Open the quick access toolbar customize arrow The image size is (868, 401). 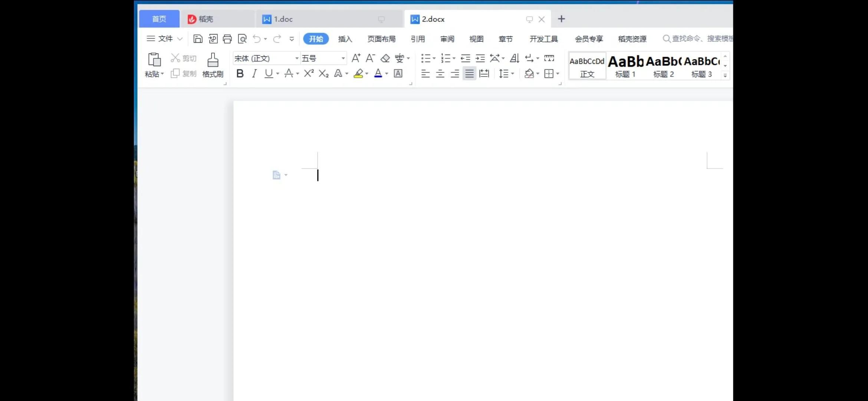pos(292,39)
